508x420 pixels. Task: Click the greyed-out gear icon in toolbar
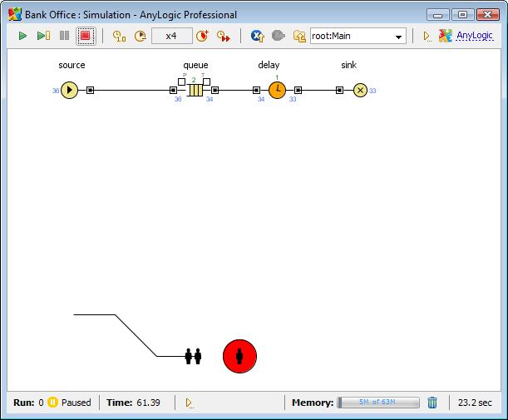[x=278, y=36]
